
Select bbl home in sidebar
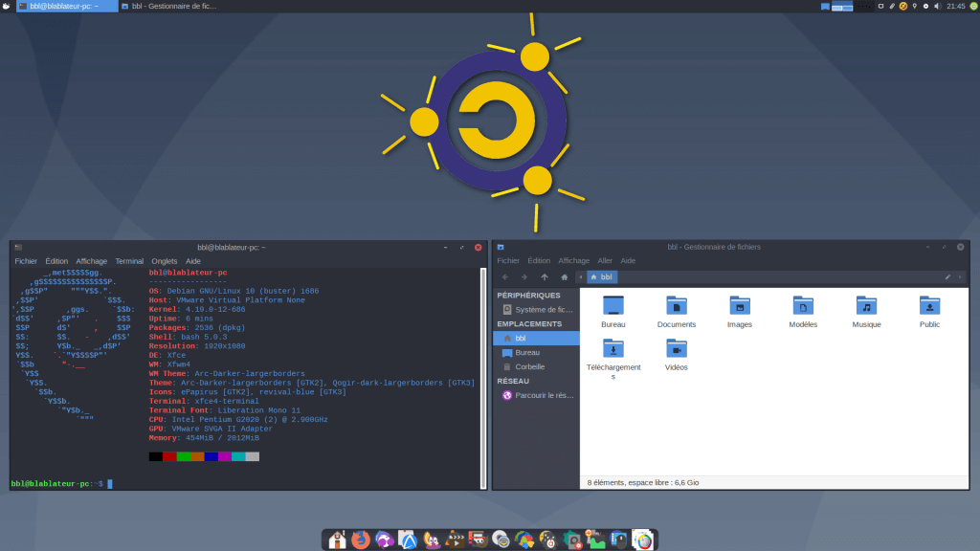(536, 338)
